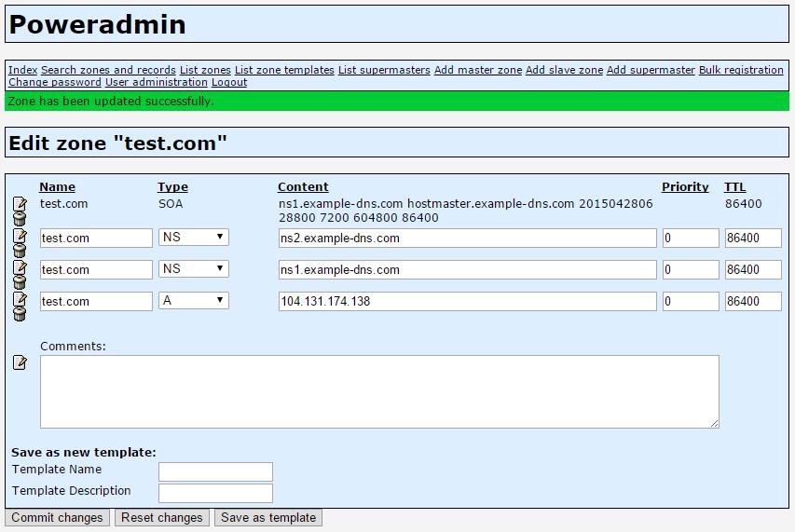Click content field ns2.example-dns.com
The height and width of the screenshot is (532, 795).
click(468, 239)
